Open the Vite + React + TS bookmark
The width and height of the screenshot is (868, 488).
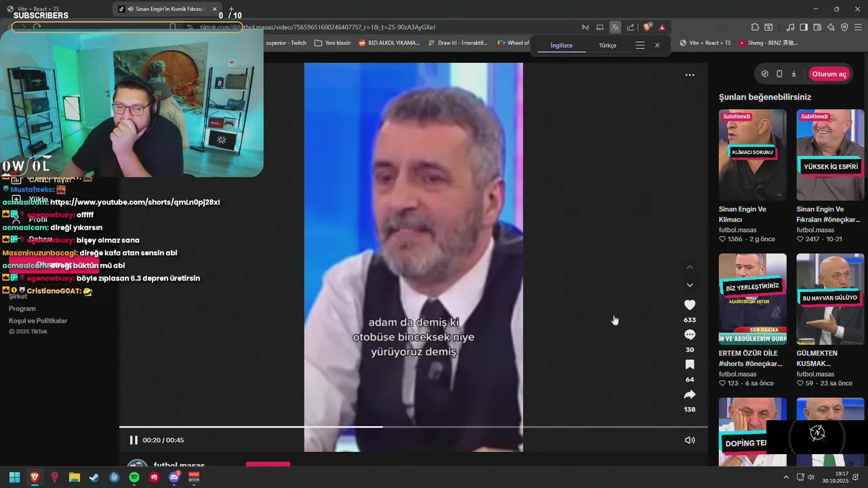tap(705, 43)
